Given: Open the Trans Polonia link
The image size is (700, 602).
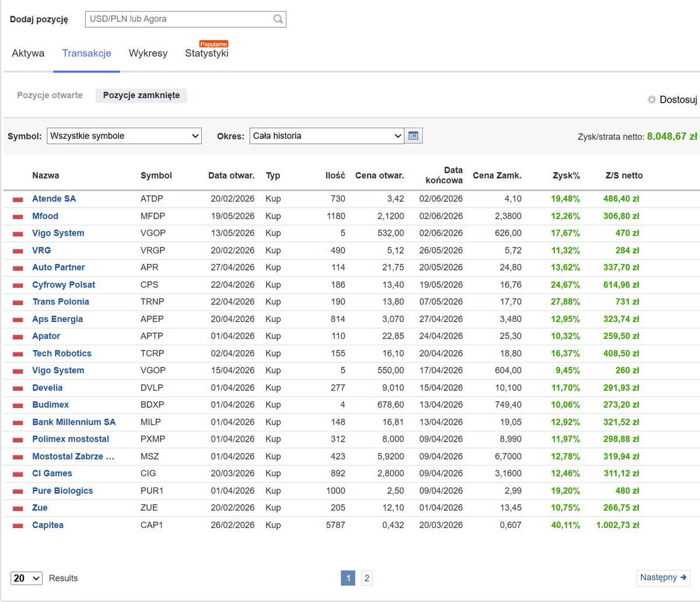Looking at the screenshot, I should (x=61, y=302).
